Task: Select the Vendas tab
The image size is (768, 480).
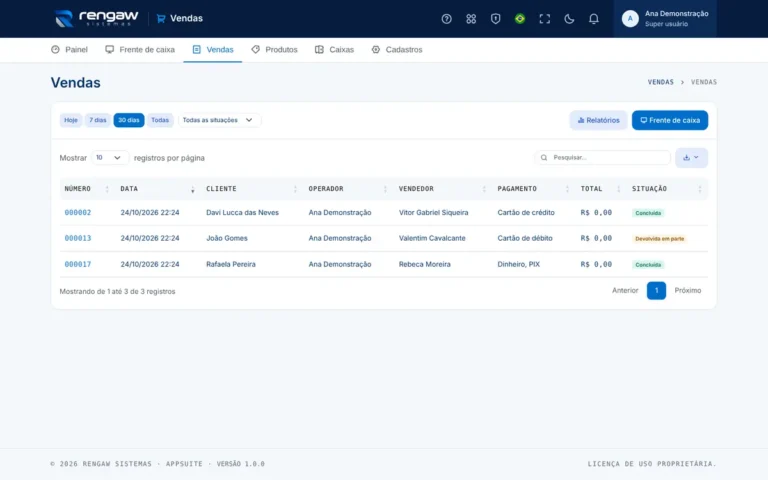Action: [x=213, y=49]
